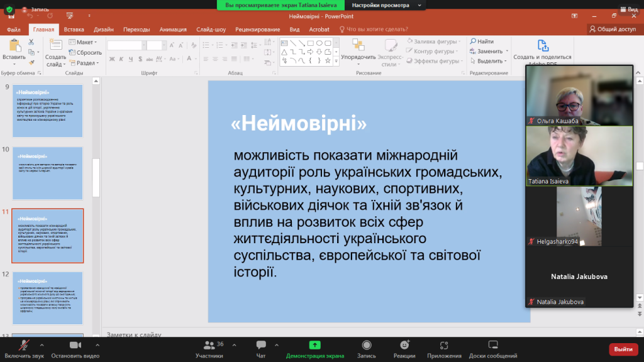Image resolution: width=644 pixels, height=362 pixels.
Task: Select slide 12 thumbnail
Action: pos(48,299)
